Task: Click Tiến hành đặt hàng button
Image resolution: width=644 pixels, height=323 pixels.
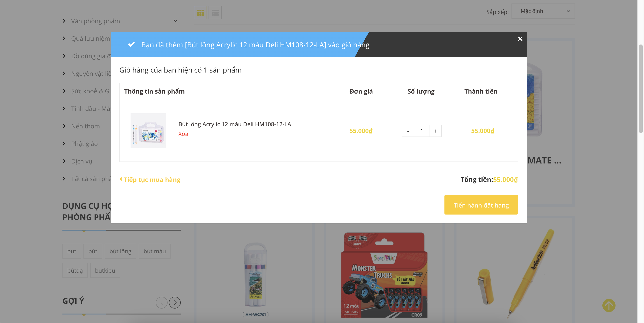Action: (481, 205)
